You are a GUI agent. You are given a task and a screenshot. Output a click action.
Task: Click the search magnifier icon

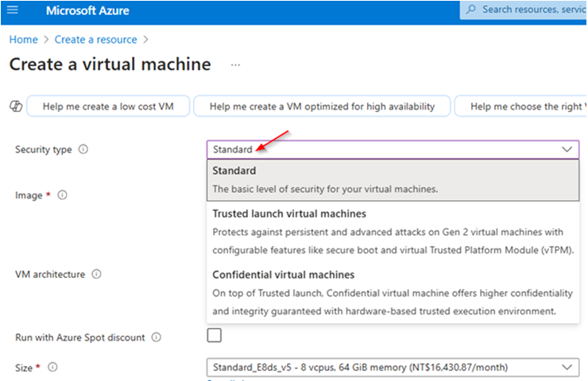(x=471, y=10)
